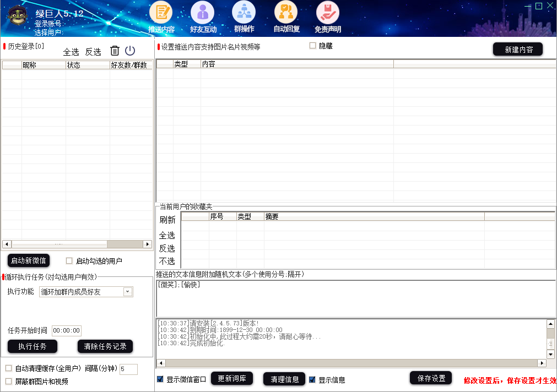Click the trash icon in 历史登录 panel
Screen dimensions: 557x392
[x=115, y=51]
